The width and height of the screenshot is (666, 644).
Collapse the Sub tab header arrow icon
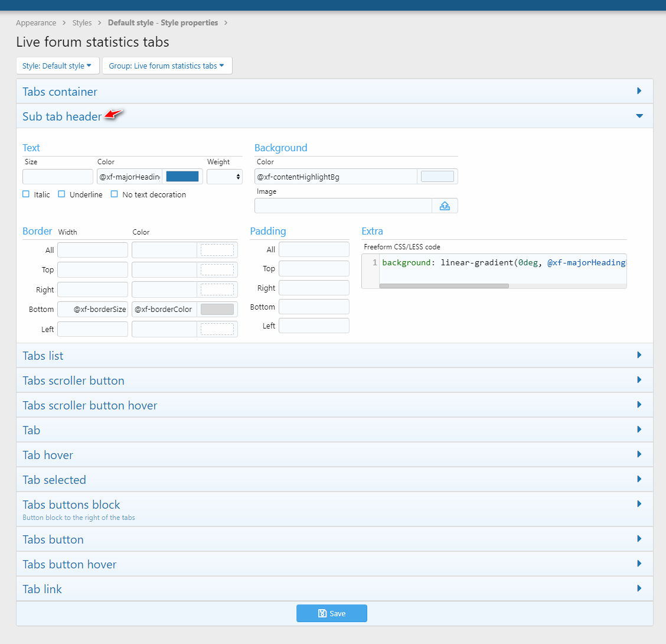pos(639,116)
